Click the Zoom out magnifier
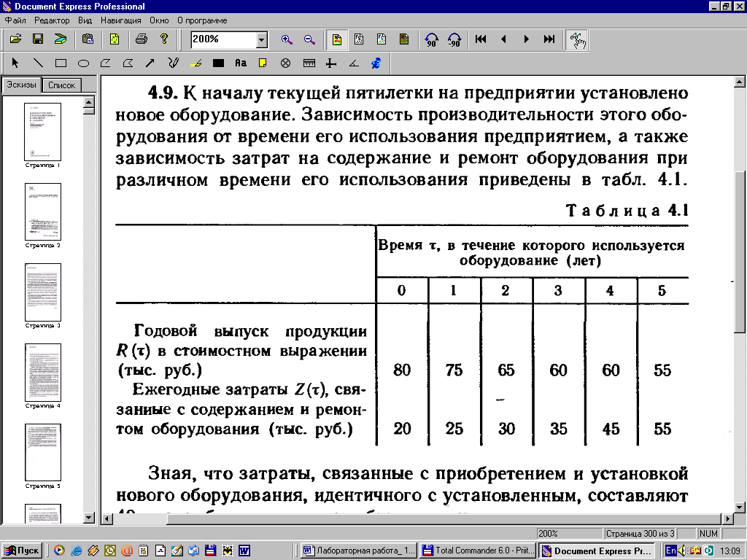This screenshot has height=560, width=747. point(309,39)
